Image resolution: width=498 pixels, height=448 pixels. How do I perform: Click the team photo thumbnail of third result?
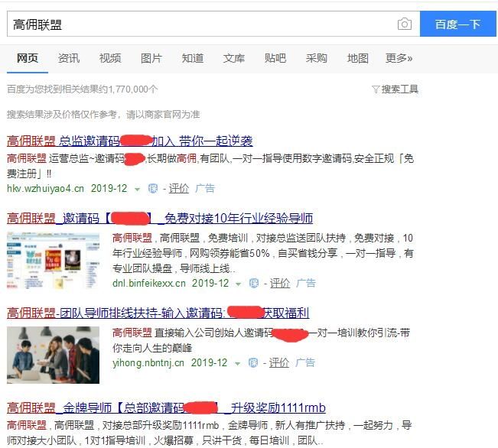point(53,355)
